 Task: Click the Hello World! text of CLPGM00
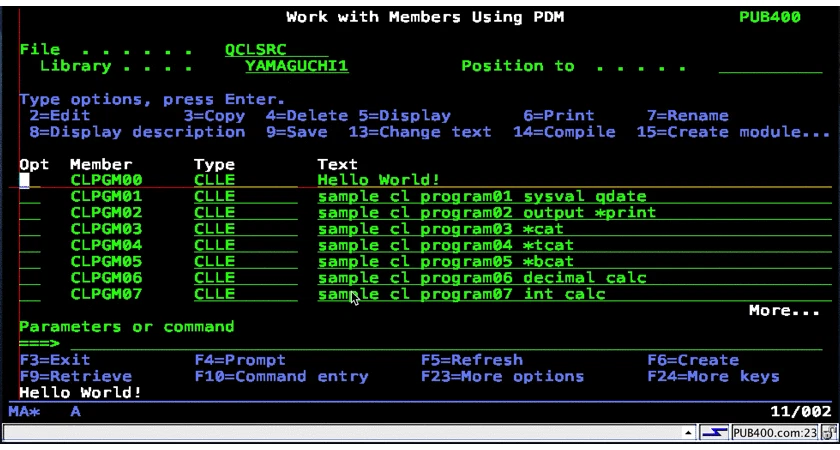pos(379,180)
